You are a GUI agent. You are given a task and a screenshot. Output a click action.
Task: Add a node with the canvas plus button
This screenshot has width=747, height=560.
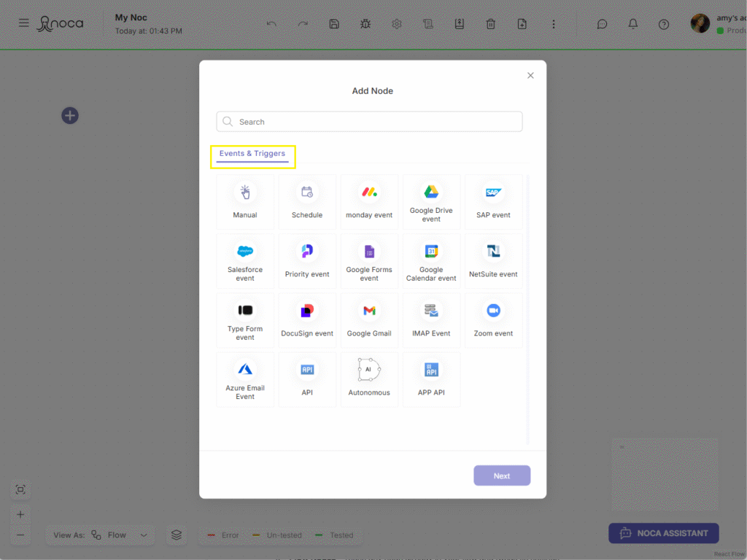point(70,115)
